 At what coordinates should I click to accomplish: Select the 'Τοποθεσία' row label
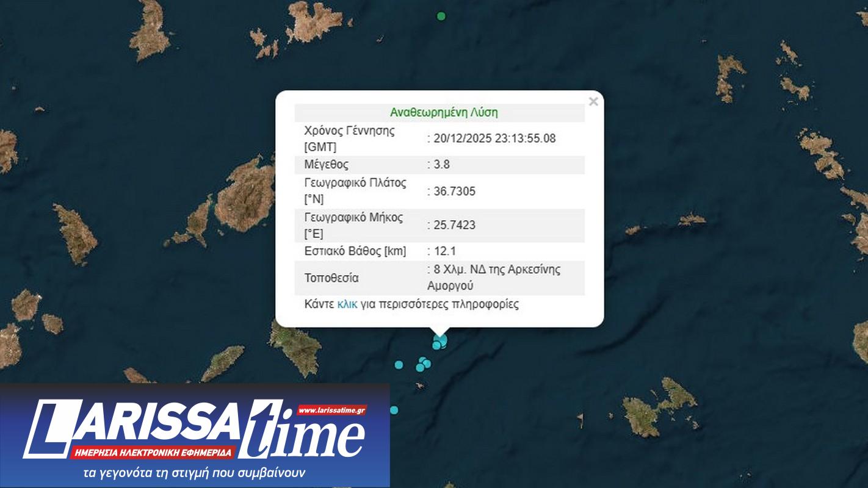click(331, 278)
